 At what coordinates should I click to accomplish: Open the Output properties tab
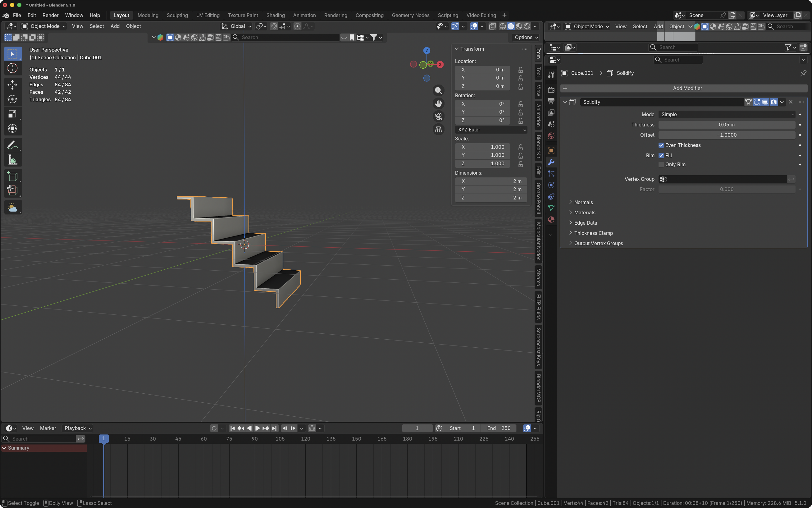tap(551, 101)
